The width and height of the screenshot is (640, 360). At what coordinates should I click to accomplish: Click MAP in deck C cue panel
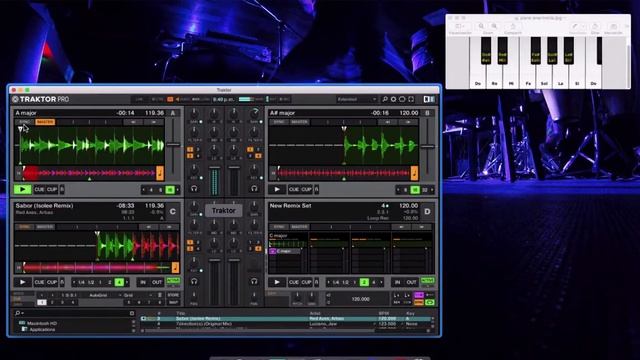(173, 302)
